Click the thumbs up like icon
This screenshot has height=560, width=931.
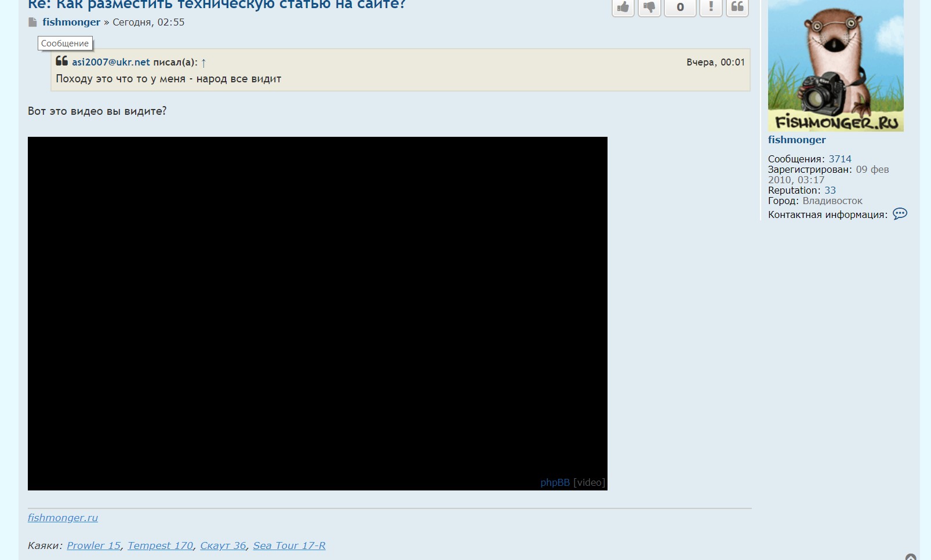coord(623,8)
